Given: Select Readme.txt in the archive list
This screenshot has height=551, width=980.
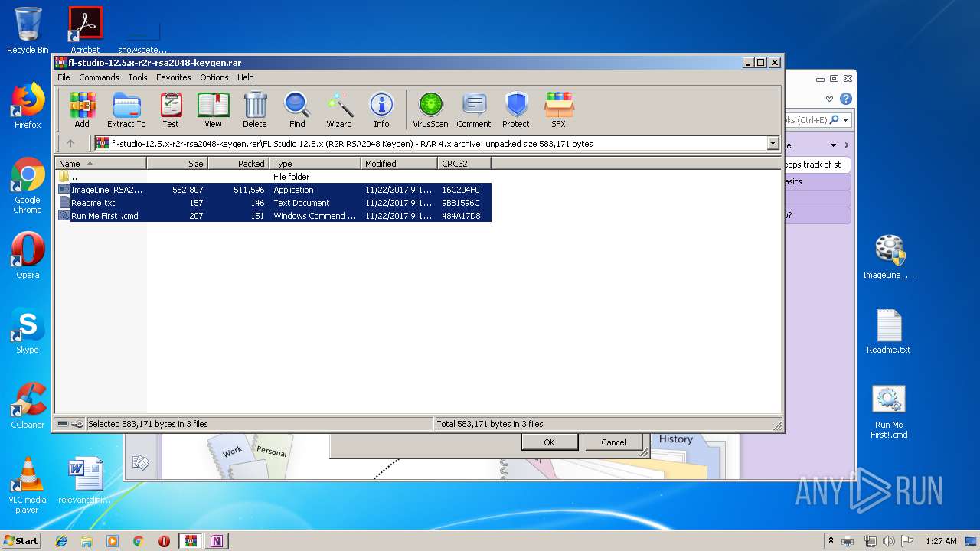Looking at the screenshot, I should [273, 203].
